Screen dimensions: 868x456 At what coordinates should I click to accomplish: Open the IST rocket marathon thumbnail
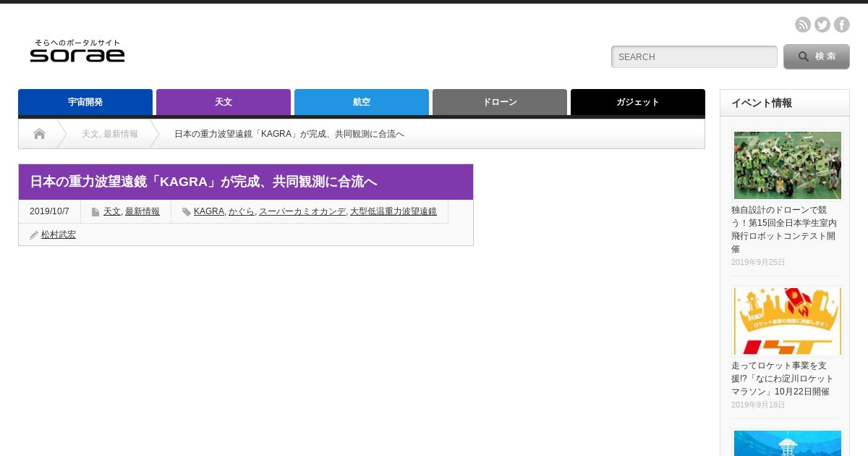[x=787, y=321]
